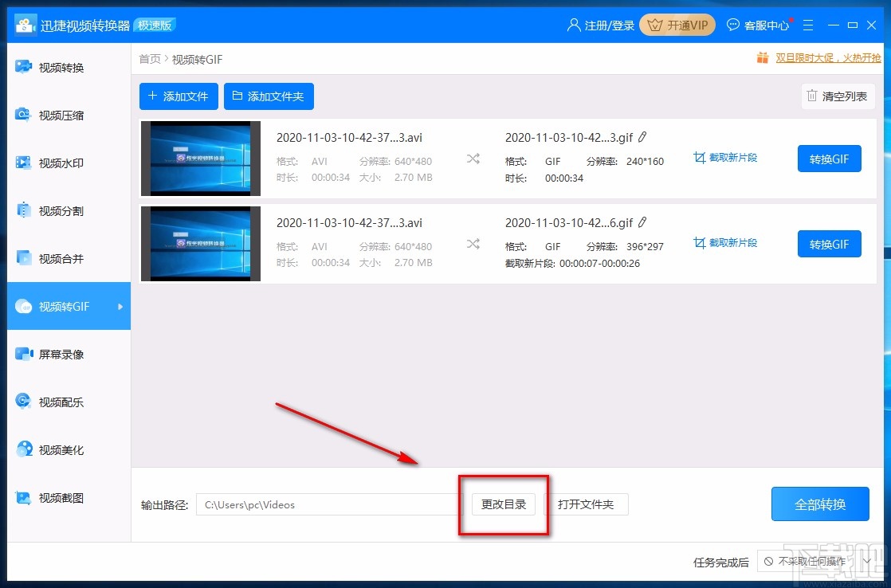Viewport: 891px width, 588px height.
Task: Open the hamburger menu near window controls
Action: click(808, 25)
